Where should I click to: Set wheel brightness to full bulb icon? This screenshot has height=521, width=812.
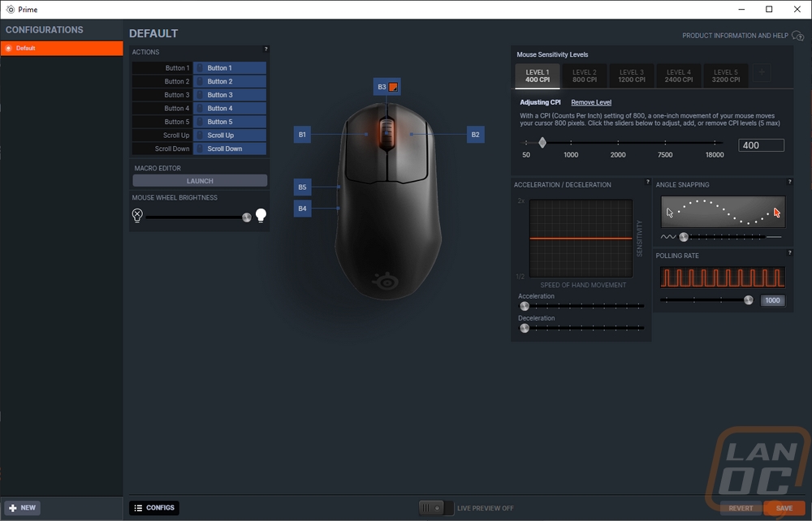tap(261, 215)
